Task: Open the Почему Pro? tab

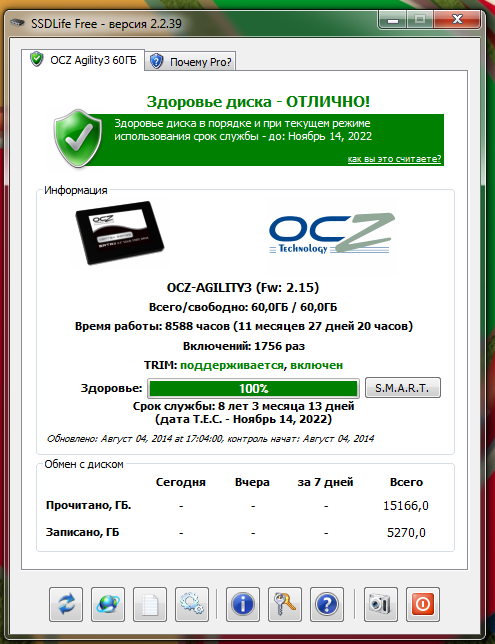Action: point(191,62)
